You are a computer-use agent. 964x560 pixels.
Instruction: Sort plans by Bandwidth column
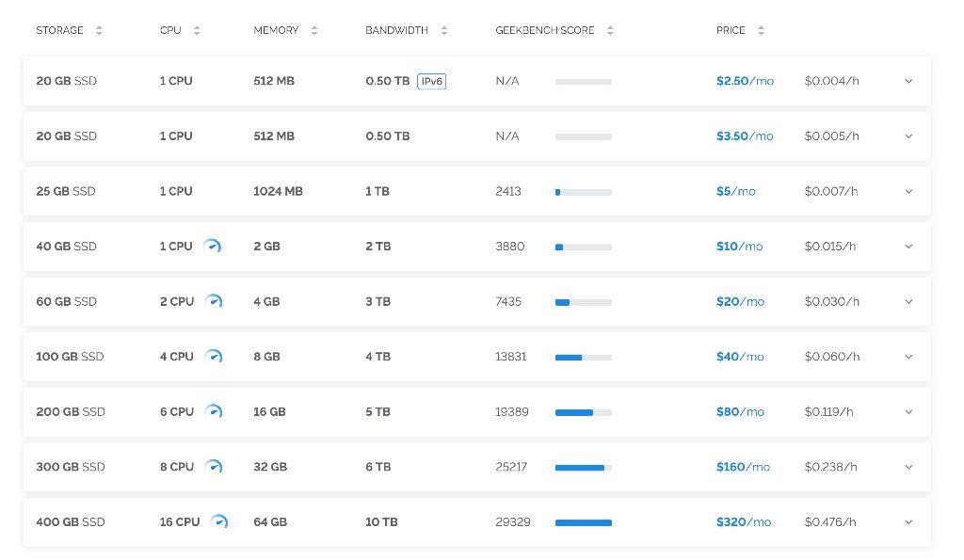(x=443, y=31)
